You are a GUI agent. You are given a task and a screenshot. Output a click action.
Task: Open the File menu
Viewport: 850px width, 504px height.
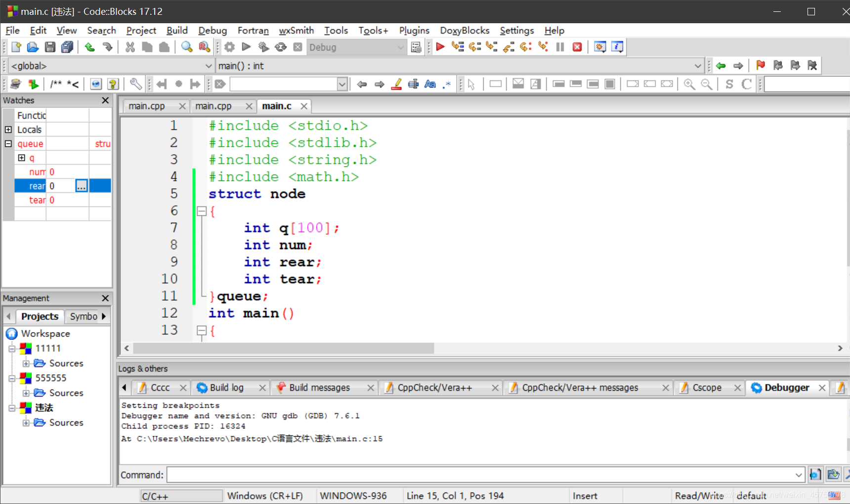pyautogui.click(x=12, y=31)
